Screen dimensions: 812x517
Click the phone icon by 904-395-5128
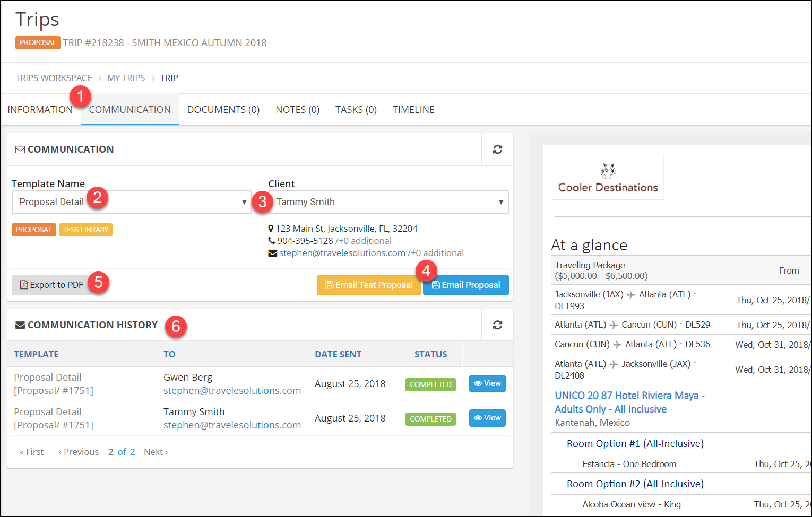point(272,241)
